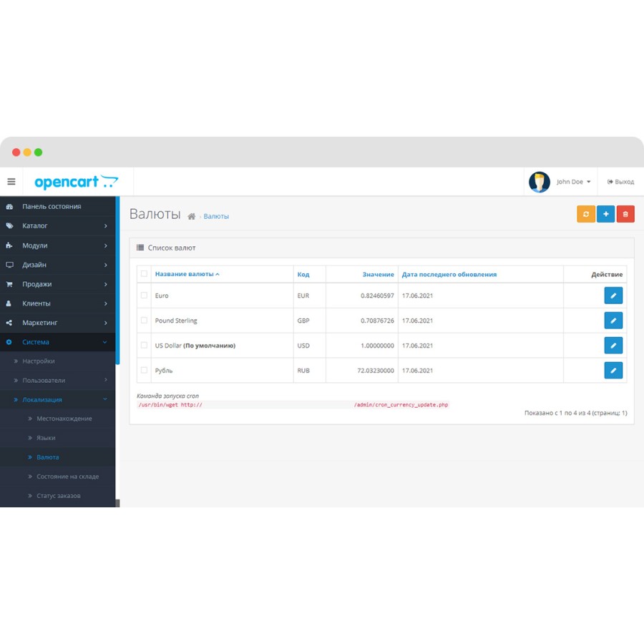This screenshot has height=644, width=644.
Task: Collapse the Локализация submenu chevron
Action: [104, 399]
